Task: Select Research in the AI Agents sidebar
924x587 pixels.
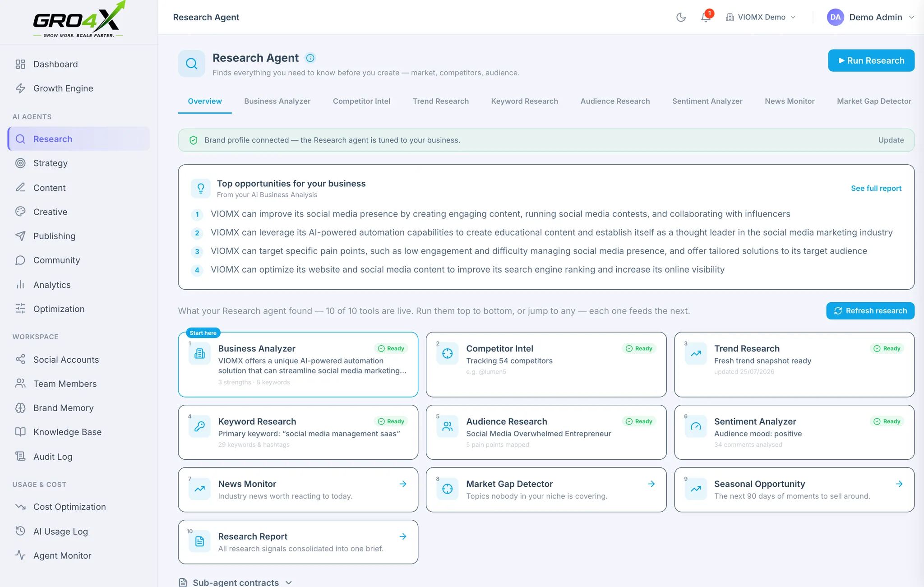Action: [79, 139]
